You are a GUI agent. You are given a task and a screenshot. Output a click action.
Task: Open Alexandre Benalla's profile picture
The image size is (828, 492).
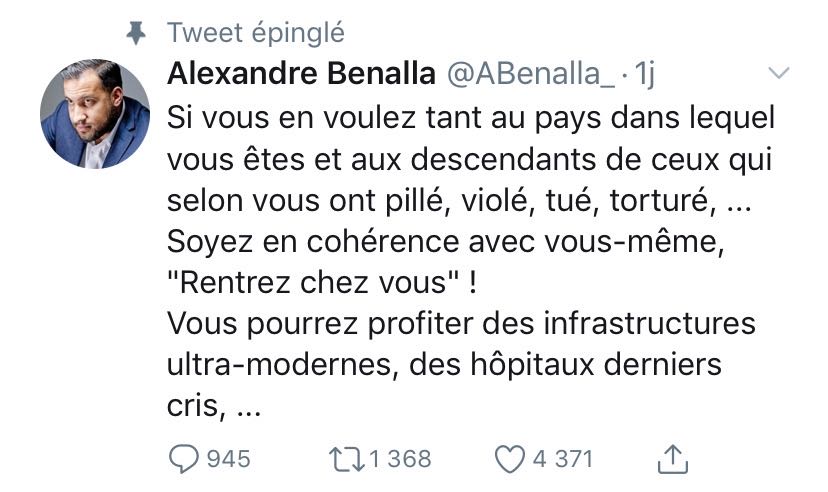(x=95, y=113)
